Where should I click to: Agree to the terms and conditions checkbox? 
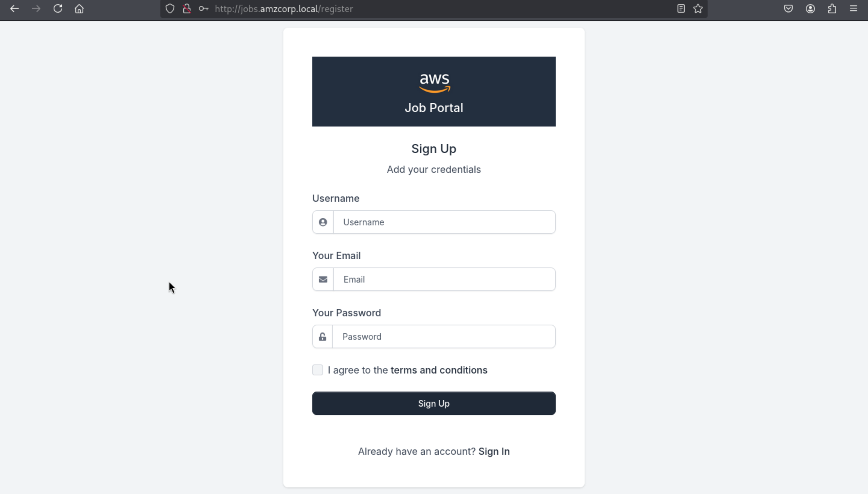[x=318, y=370]
